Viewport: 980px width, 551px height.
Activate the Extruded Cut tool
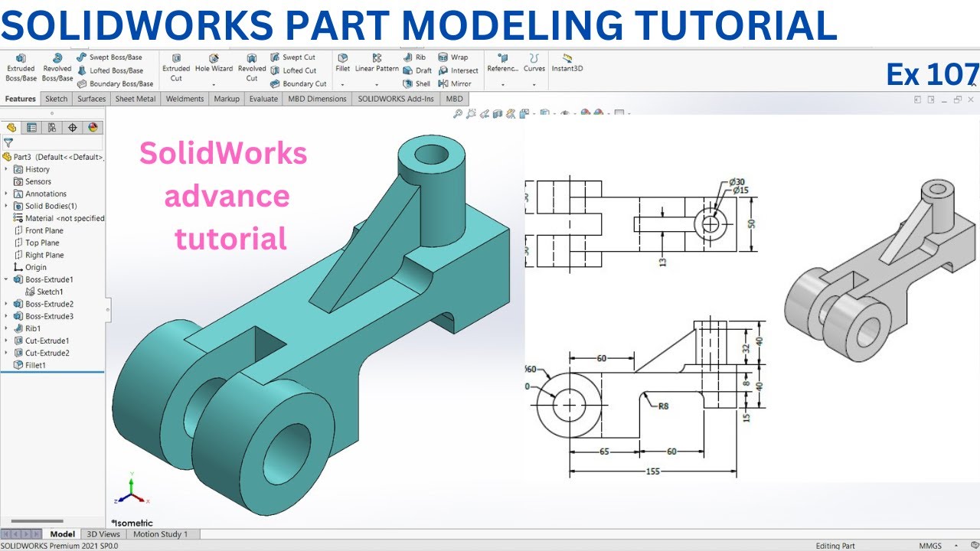coord(176,67)
